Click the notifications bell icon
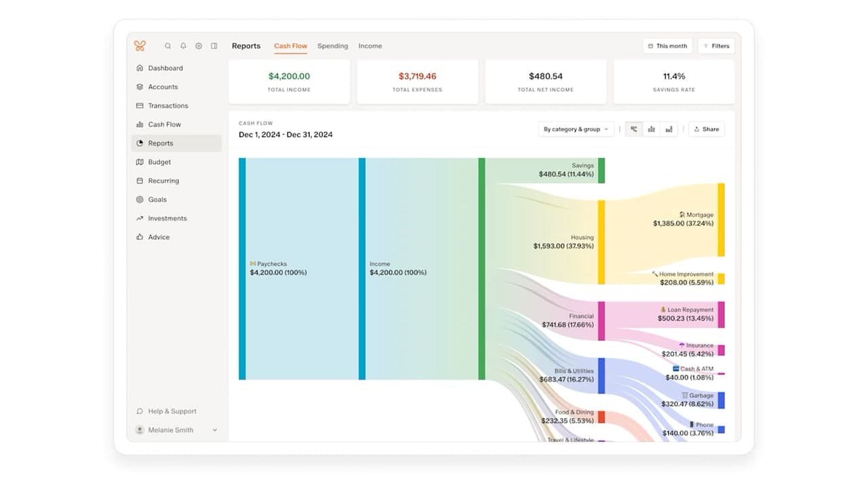 tap(183, 45)
